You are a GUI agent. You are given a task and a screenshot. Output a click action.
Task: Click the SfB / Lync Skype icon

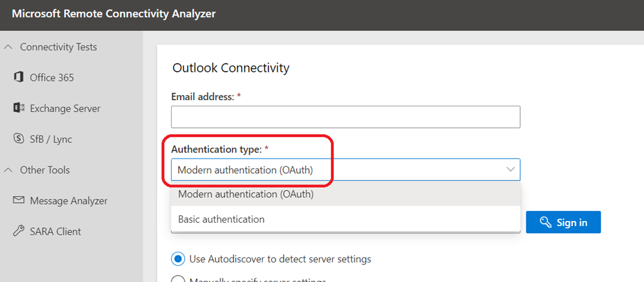click(x=18, y=139)
